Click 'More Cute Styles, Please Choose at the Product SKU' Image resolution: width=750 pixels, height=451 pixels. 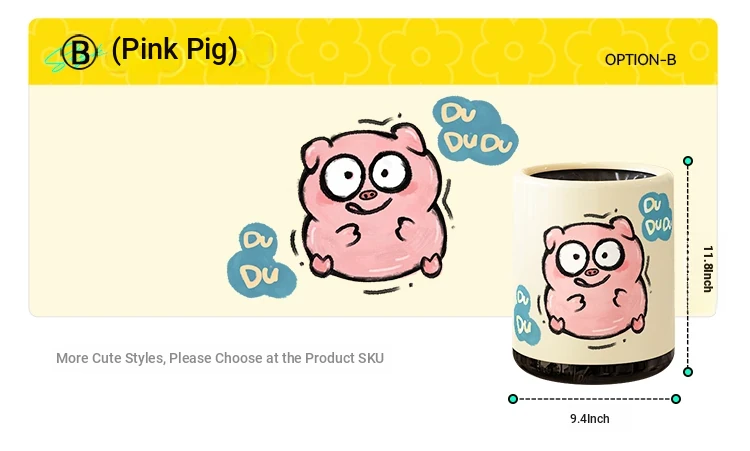pyautogui.click(x=220, y=358)
